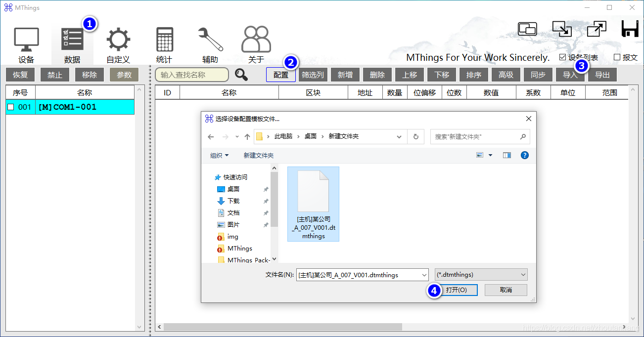Toggle the preview pane icon
Screen dimensions: 644x337
coord(506,155)
